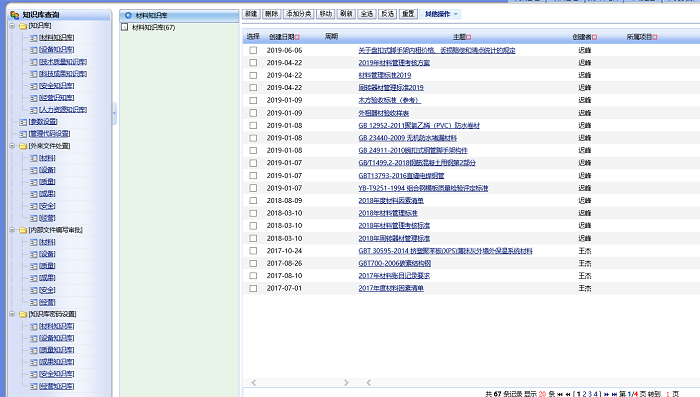This screenshot has height=397, width=700.
Task: Click the left scroll arrow under the category panel
Action: 254,383
